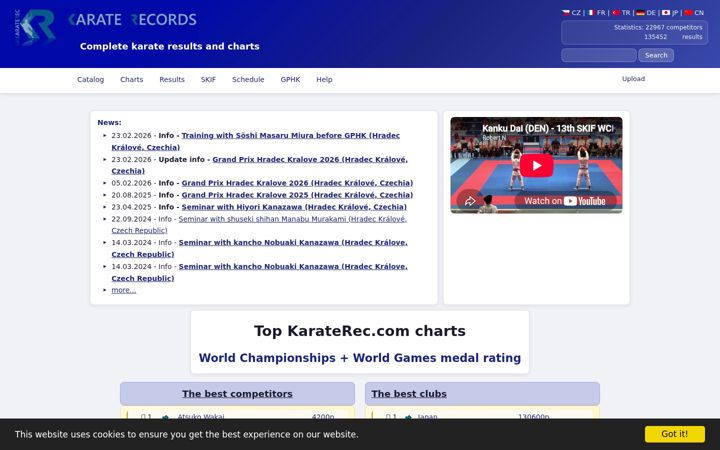The height and width of the screenshot is (450, 720).
Task: Click the Karate Records logo icon
Action: coord(35,27)
